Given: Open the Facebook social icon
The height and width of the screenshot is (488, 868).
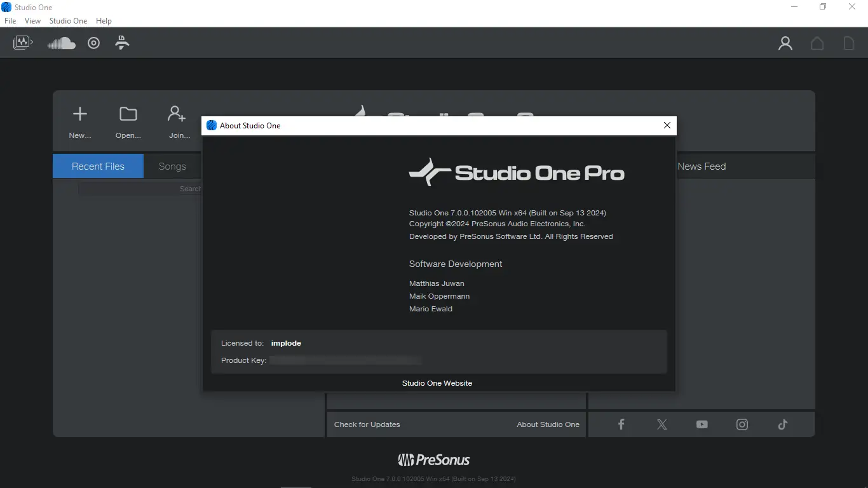Looking at the screenshot, I should pyautogui.click(x=621, y=424).
